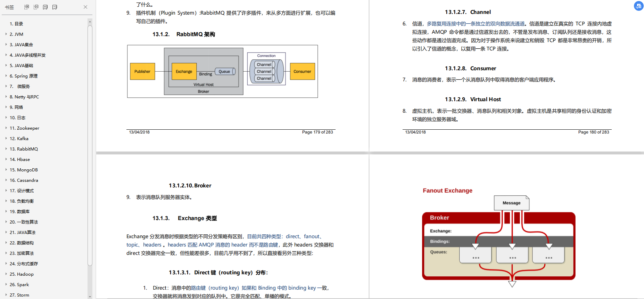Click the remove bookmark icon

click(x=55, y=7)
